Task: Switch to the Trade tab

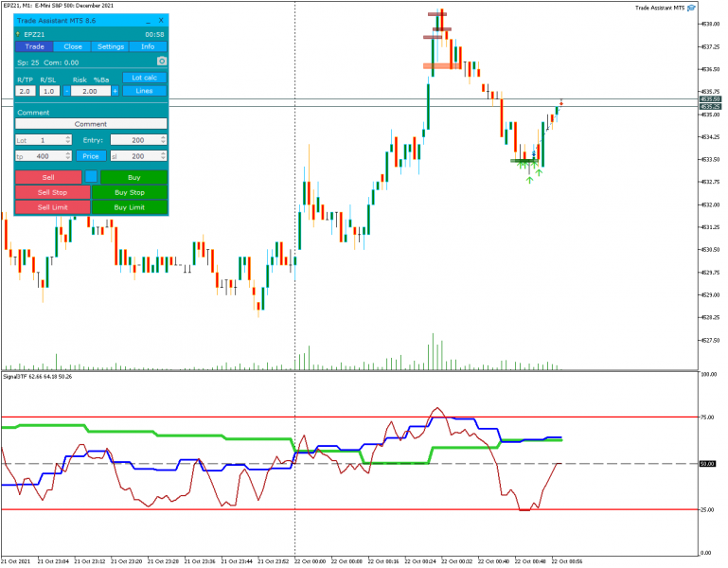Action: pos(34,46)
